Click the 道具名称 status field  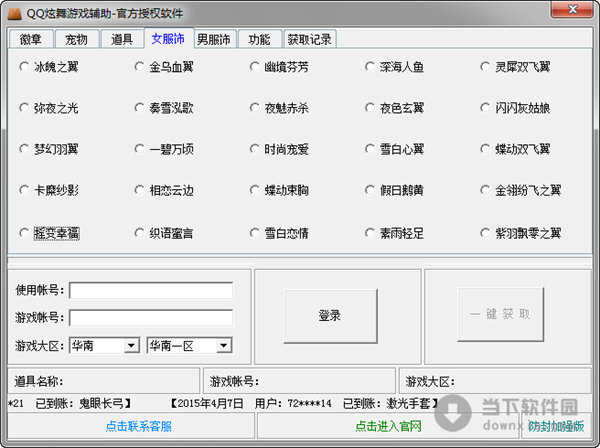click(104, 381)
